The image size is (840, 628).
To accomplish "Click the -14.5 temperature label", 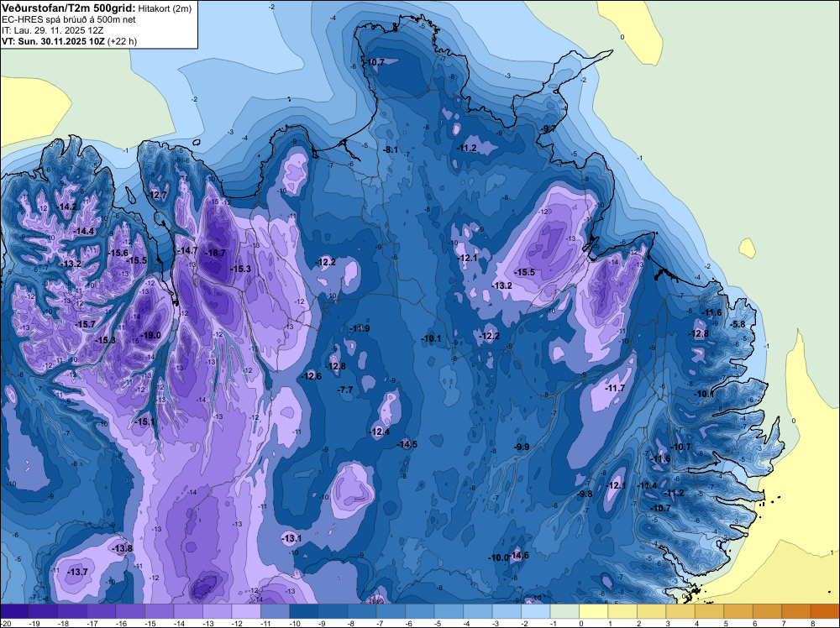I will (407, 444).
